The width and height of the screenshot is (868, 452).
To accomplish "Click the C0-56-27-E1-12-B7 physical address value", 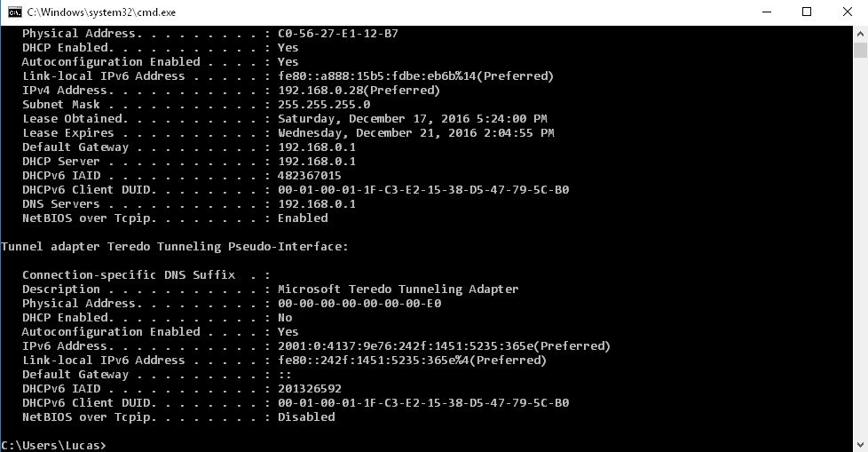I will point(337,33).
